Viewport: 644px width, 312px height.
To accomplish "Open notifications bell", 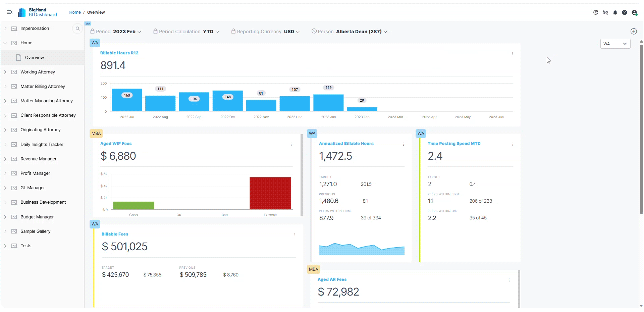I will click(615, 12).
